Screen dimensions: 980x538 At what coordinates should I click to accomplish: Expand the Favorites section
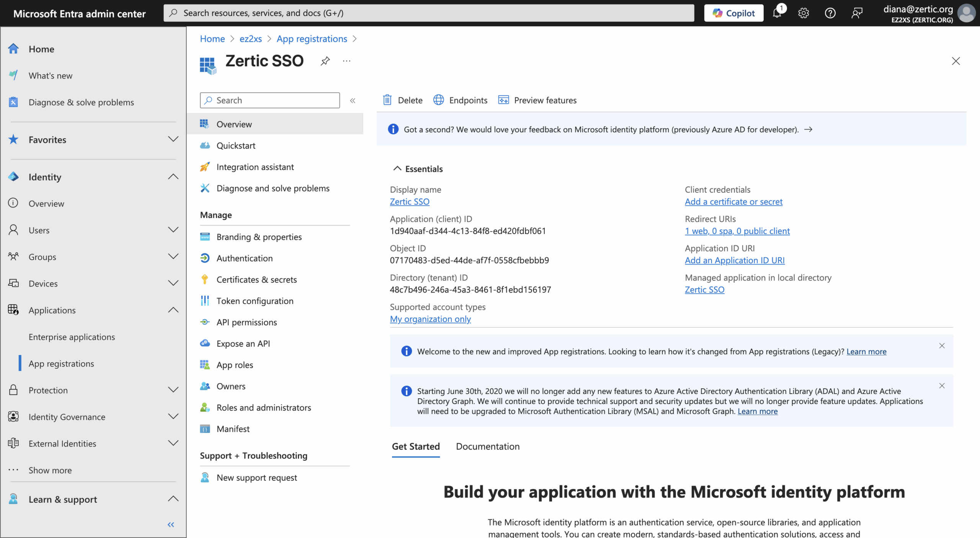[173, 139]
